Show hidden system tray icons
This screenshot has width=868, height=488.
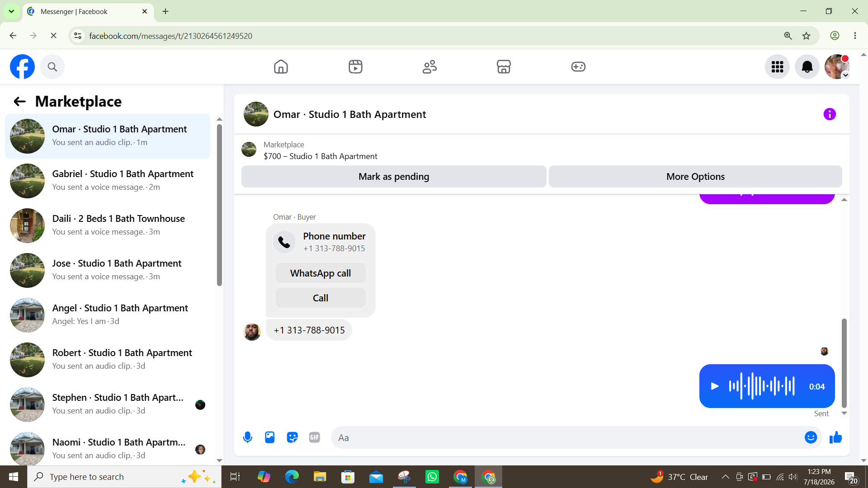point(725,477)
